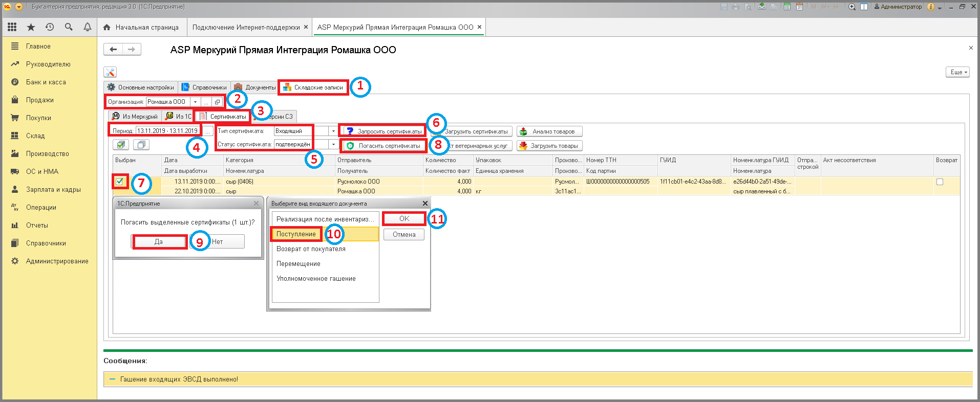Switch to Из 1С subtab
Viewport: 980px width, 402px height.
pyautogui.click(x=178, y=116)
